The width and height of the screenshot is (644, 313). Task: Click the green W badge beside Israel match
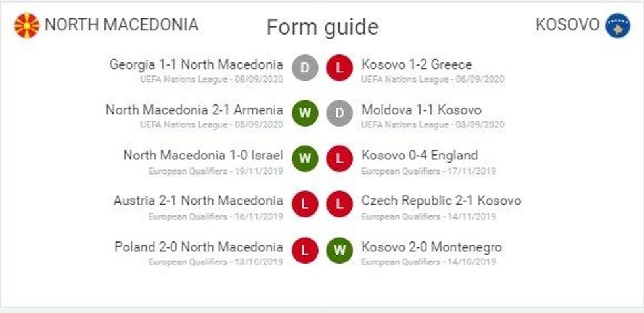point(305,158)
